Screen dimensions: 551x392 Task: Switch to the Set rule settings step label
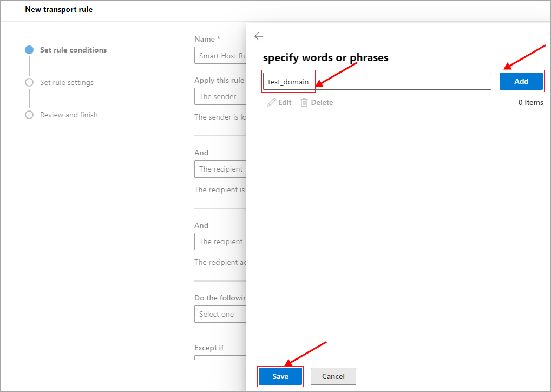pos(67,82)
